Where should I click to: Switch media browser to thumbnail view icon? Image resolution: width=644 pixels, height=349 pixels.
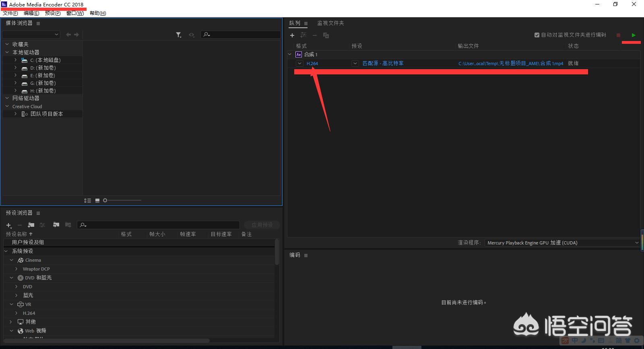click(x=97, y=200)
